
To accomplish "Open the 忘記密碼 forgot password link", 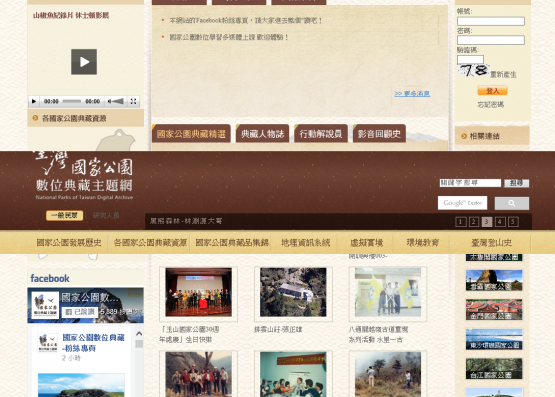I will (x=491, y=105).
